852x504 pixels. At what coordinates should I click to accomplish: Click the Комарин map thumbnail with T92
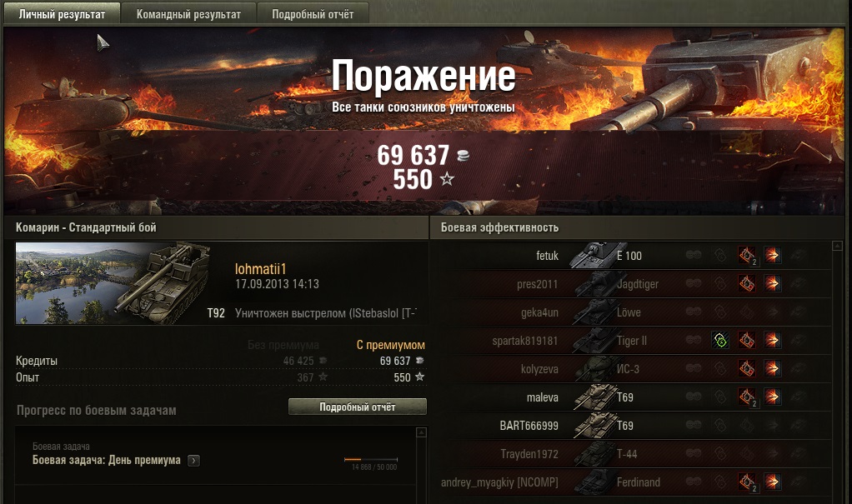(113, 283)
